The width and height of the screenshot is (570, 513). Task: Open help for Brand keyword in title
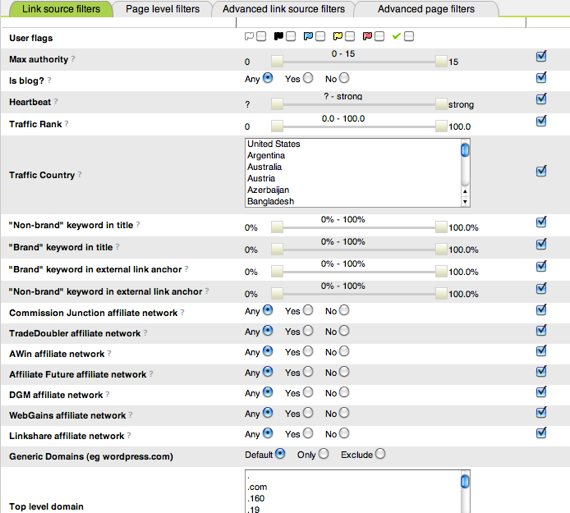pos(117,247)
